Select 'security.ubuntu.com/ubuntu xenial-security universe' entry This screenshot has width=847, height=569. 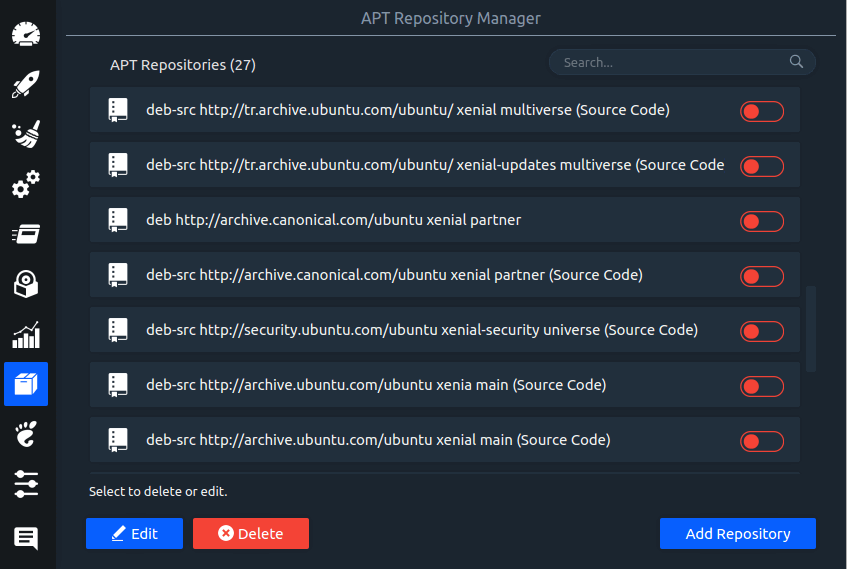(445, 330)
